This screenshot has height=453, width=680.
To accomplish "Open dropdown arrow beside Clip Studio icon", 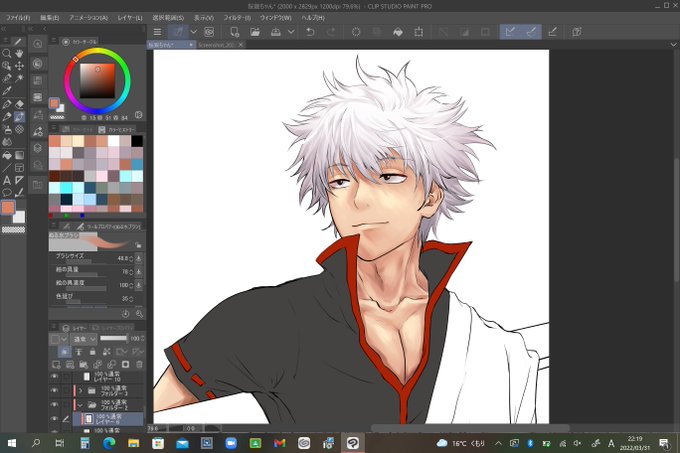I will [193, 32].
